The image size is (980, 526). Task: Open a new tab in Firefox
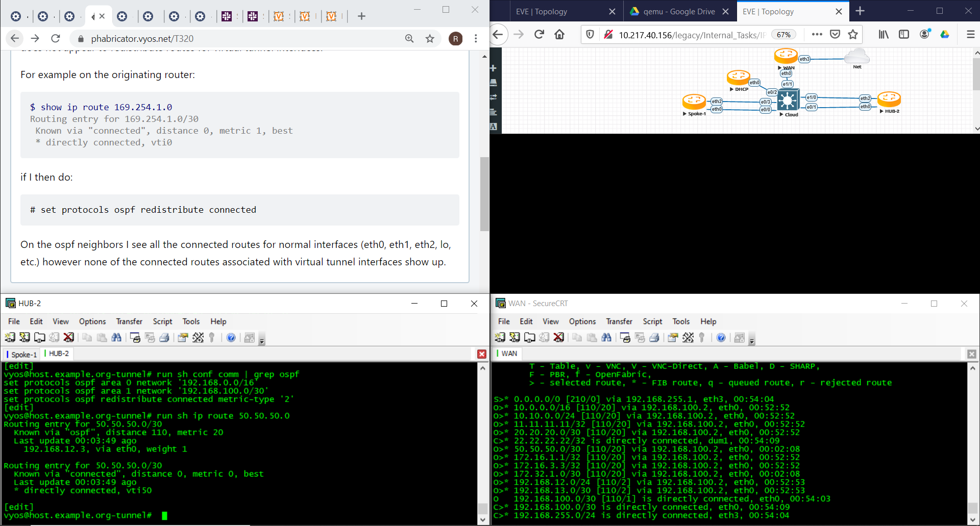pos(860,11)
